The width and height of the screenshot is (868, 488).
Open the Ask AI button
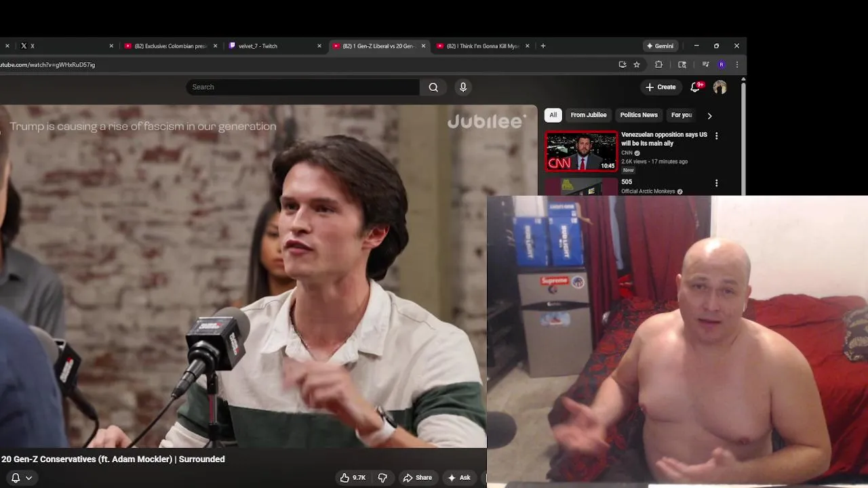click(x=459, y=478)
